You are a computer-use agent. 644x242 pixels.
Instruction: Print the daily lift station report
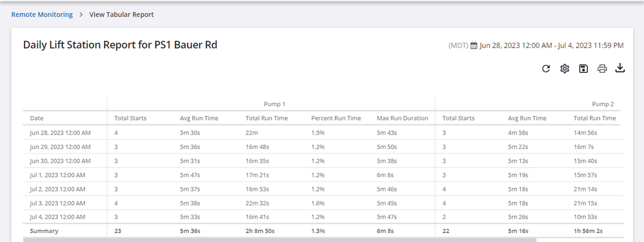click(x=602, y=68)
